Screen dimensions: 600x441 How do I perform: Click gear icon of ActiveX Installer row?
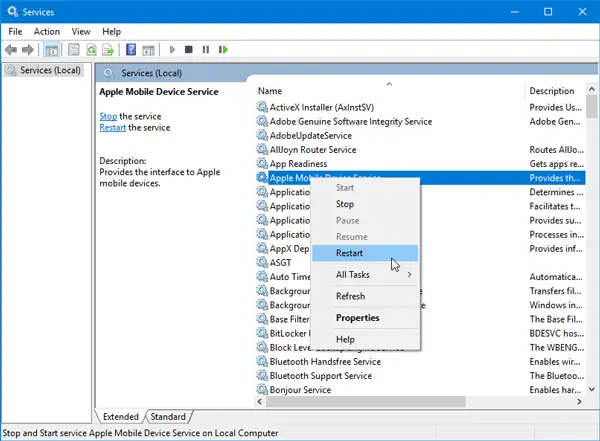coord(262,107)
